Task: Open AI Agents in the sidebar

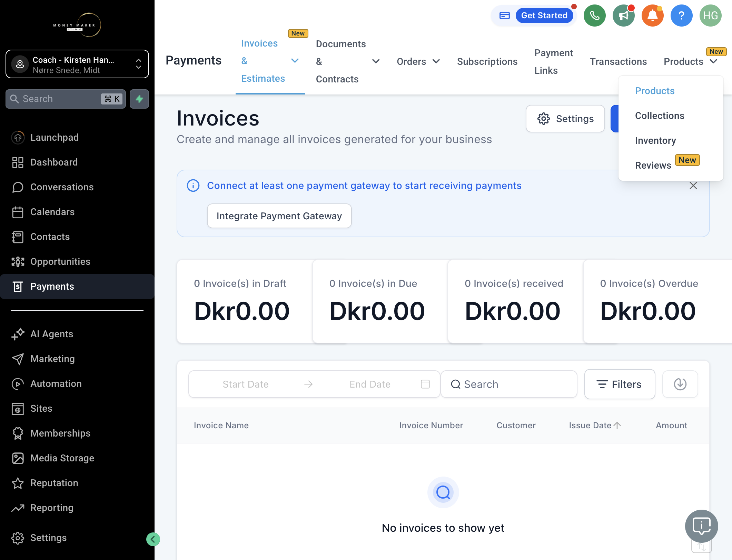Action: tap(77, 334)
